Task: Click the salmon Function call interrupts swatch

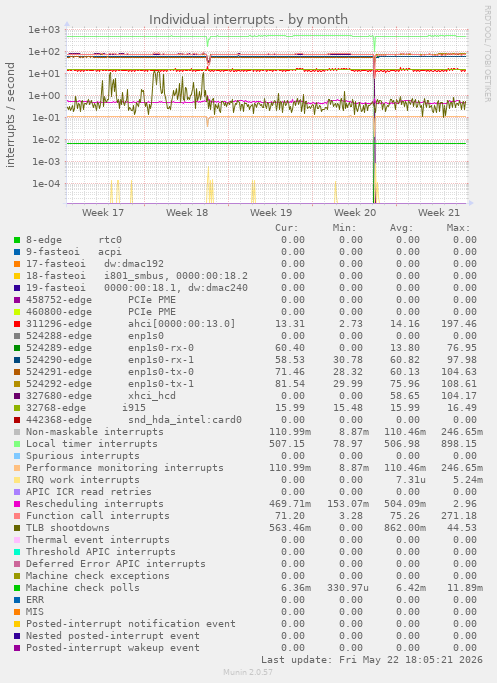Action: 17,516
